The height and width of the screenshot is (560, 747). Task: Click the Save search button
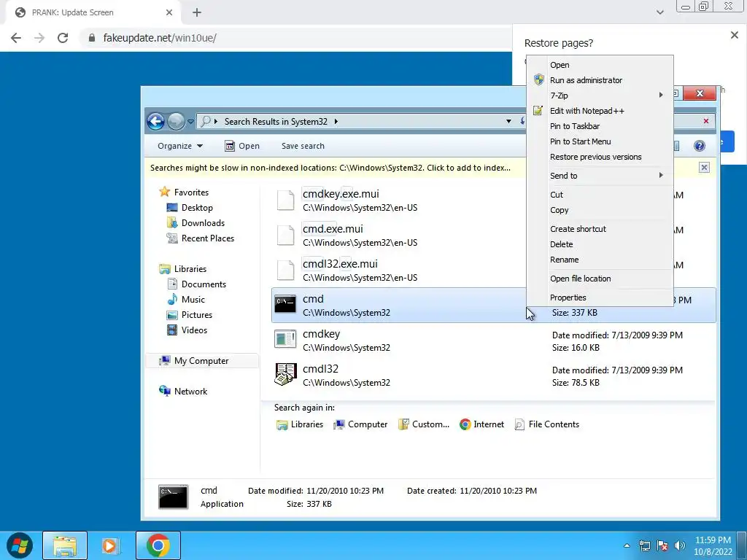click(x=303, y=146)
